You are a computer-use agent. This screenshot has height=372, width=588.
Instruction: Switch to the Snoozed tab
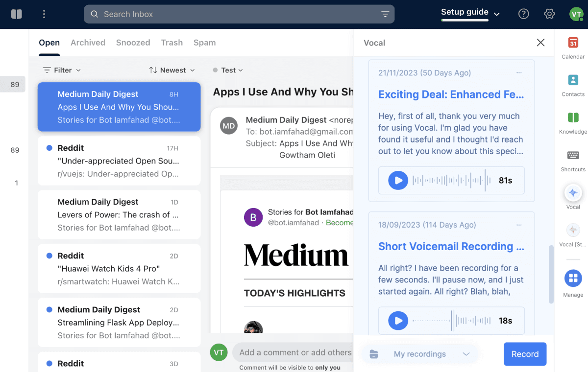tap(133, 43)
